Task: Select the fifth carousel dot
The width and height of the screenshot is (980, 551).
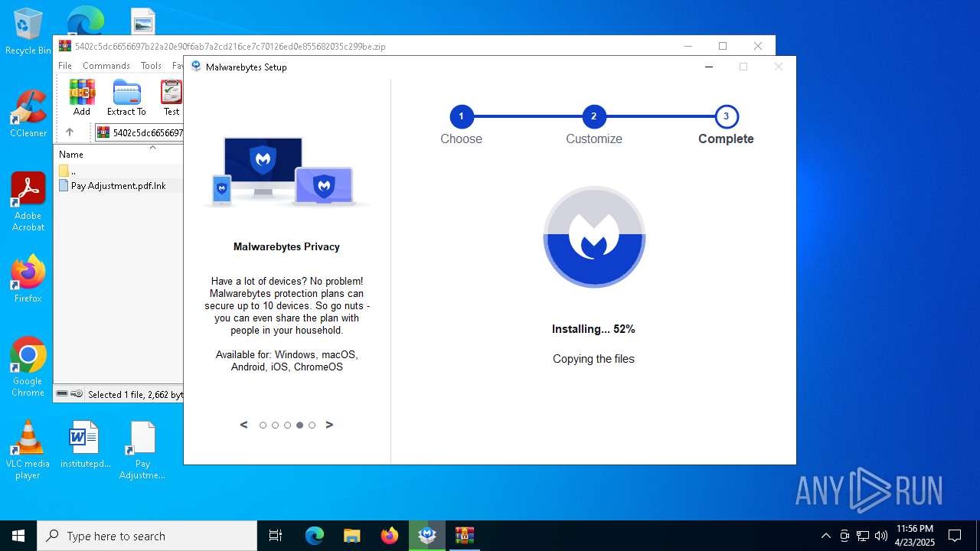Action: (312, 425)
